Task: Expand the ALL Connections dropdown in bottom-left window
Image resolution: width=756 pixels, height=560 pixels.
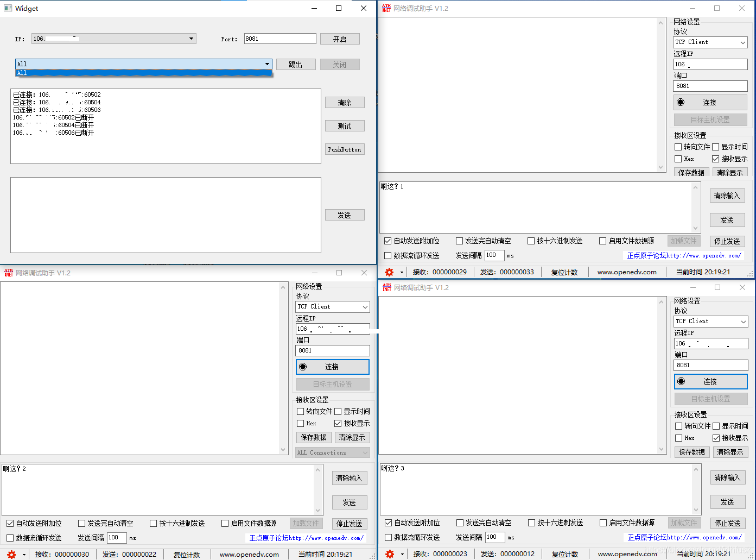Action: [x=365, y=452]
